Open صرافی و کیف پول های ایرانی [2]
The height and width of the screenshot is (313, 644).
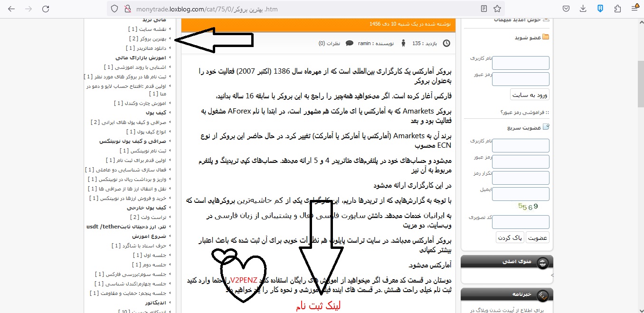pyautogui.click(x=128, y=122)
